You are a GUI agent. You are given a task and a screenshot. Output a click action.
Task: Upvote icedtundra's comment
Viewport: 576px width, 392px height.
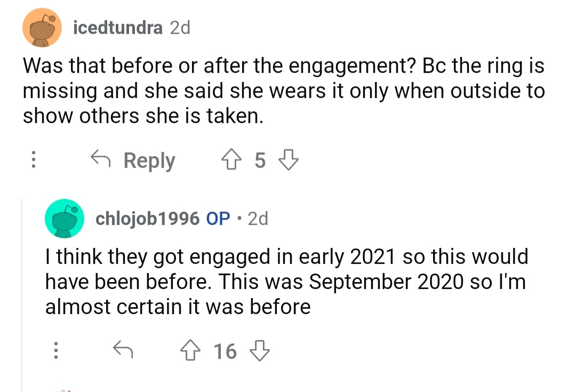click(231, 159)
